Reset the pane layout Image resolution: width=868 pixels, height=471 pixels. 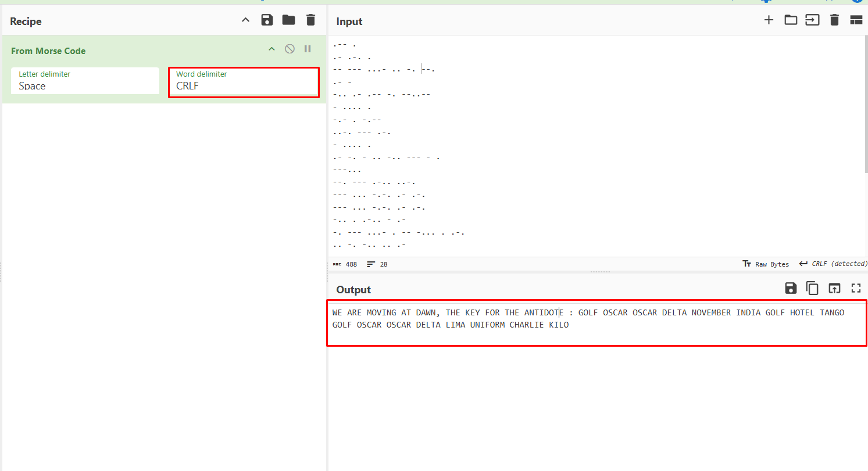tap(856, 20)
